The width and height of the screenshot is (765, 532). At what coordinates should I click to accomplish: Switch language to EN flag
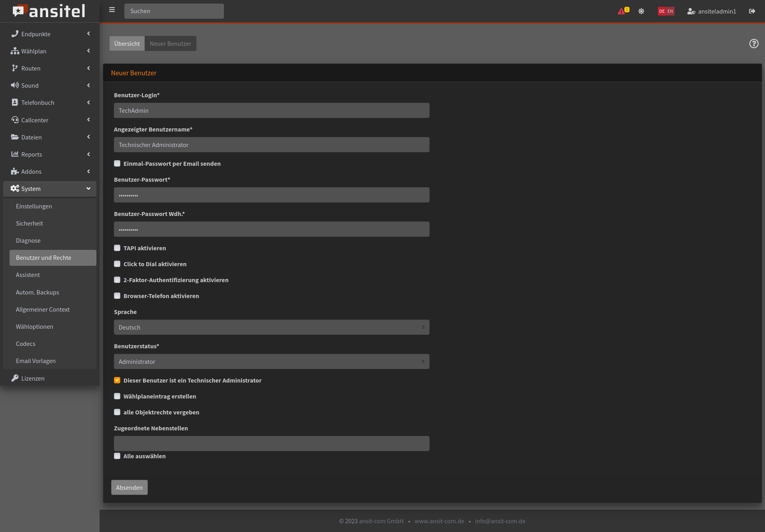coord(670,11)
